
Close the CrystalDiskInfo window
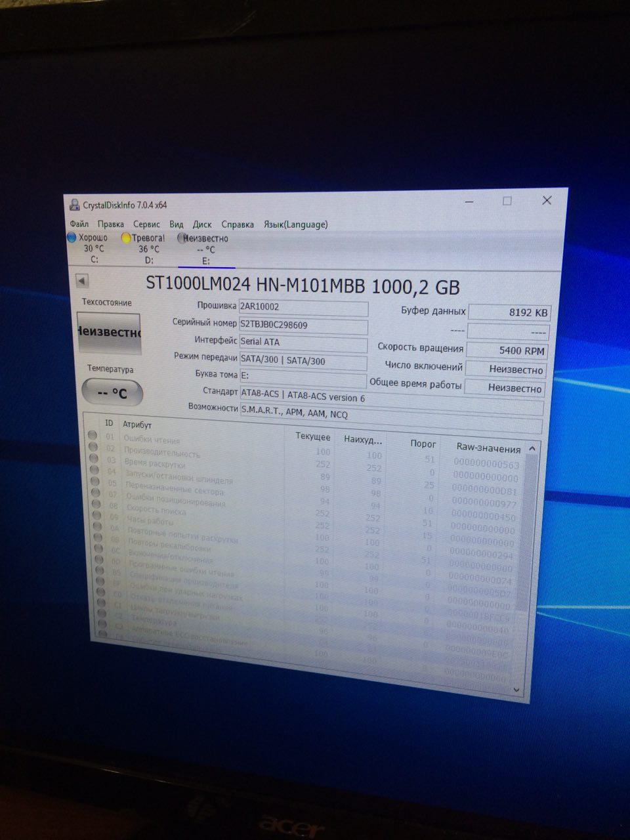(547, 200)
